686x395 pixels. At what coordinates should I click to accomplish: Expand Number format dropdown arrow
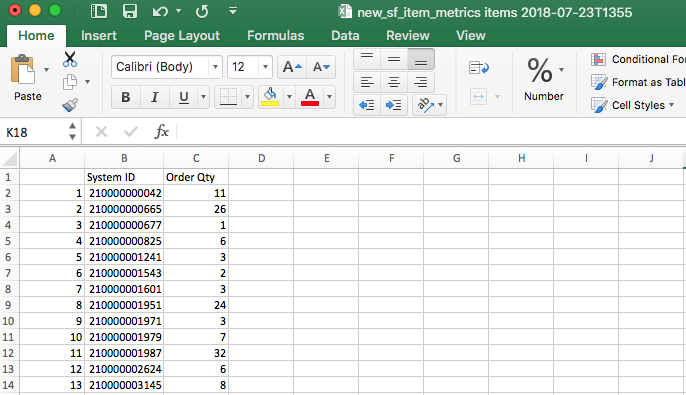pos(561,70)
